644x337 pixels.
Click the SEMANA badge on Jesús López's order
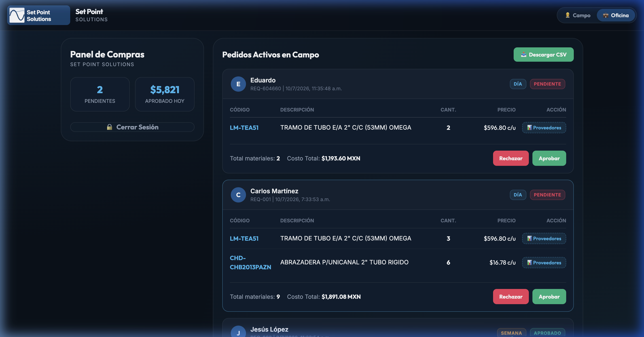click(x=511, y=333)
